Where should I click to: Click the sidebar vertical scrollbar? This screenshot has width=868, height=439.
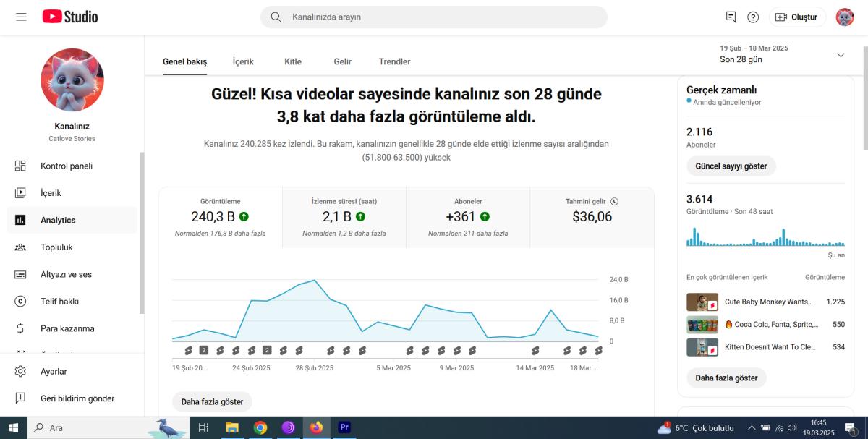[x=142, y=231]
